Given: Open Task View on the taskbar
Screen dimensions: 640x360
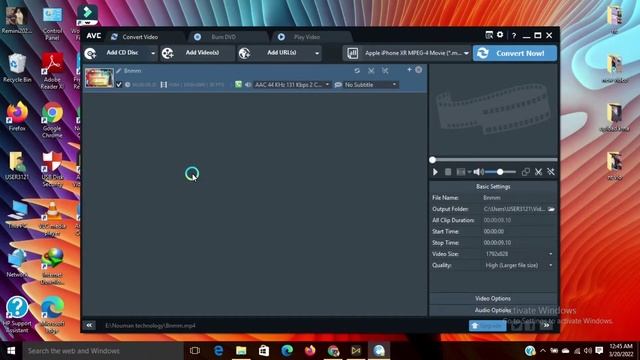Looking at the screenshot, I should [x=195, y=351].
